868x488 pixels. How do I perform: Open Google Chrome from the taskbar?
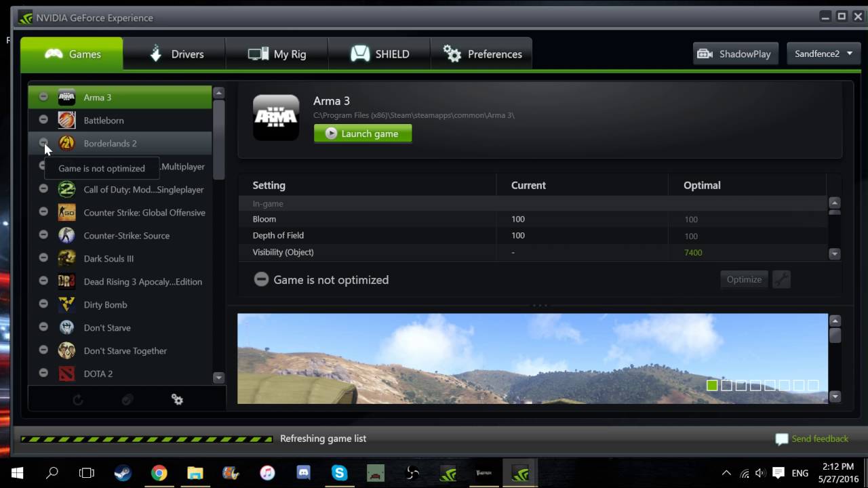(159, 473)
